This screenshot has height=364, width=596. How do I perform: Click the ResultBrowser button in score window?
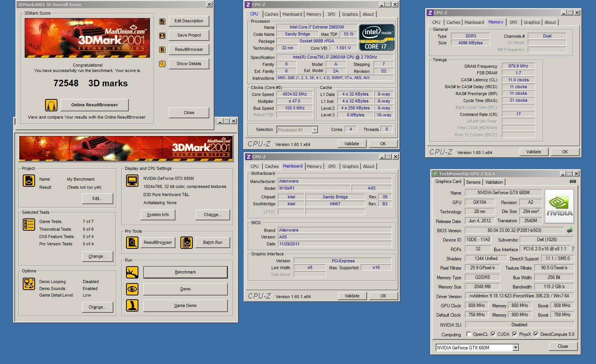pos(189,49)
